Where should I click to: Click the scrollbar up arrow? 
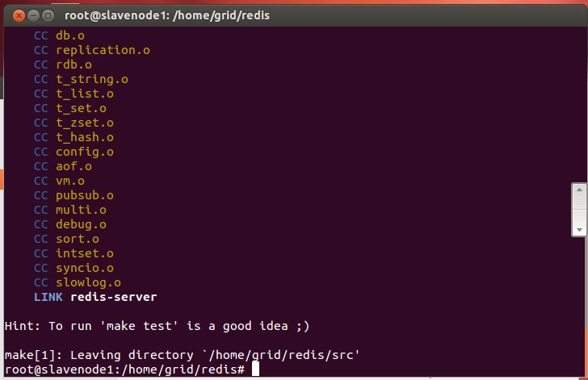tap(579, 190)
